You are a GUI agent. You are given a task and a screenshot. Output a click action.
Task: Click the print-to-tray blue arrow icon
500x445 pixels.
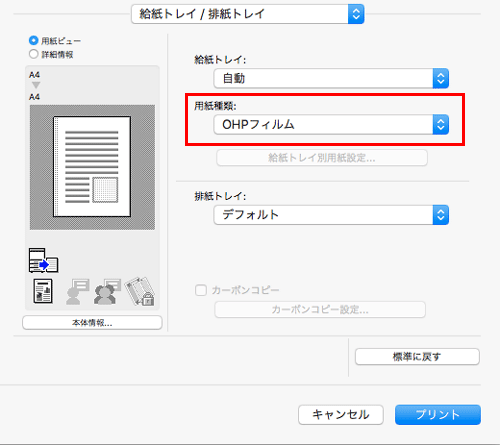(44, 260)
